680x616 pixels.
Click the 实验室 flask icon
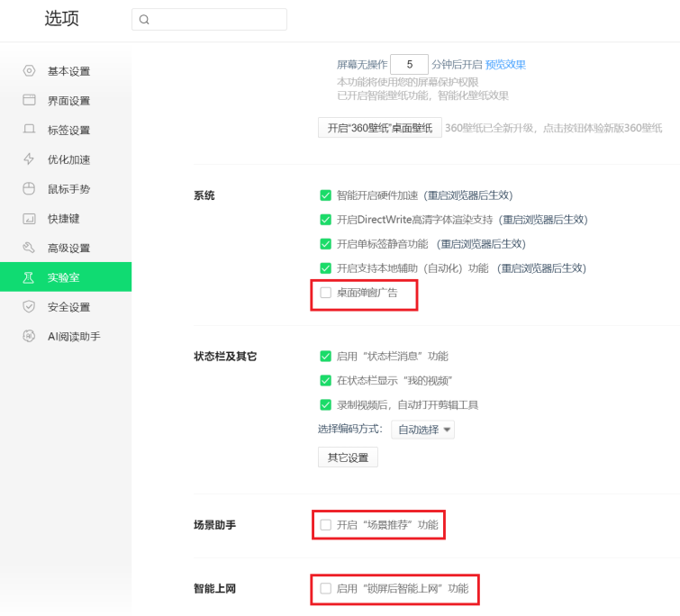tap(29, 277)
